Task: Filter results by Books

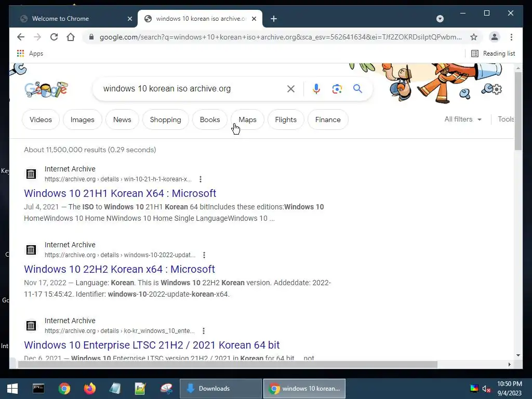Action: click(210, 119)
